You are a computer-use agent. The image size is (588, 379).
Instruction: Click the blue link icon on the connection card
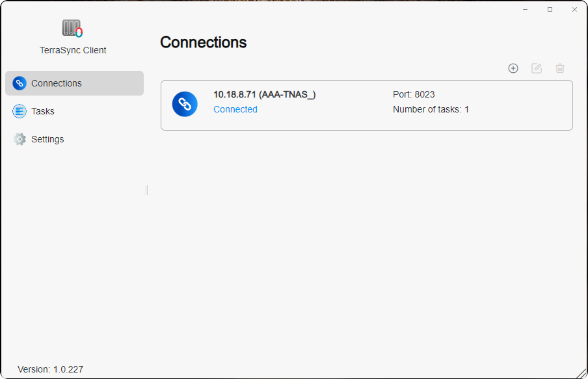185,104
